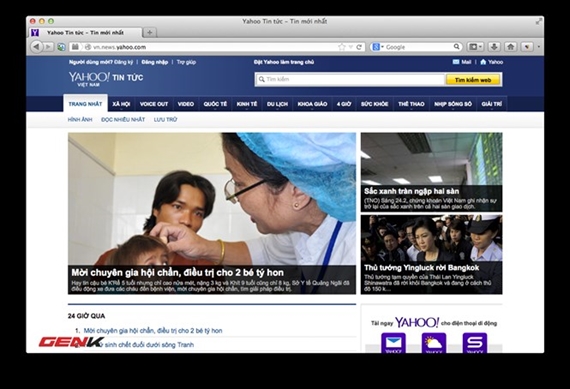
Task: Click Đặt Yahoo làm trang chủ link
Action: tap(284, 62)
